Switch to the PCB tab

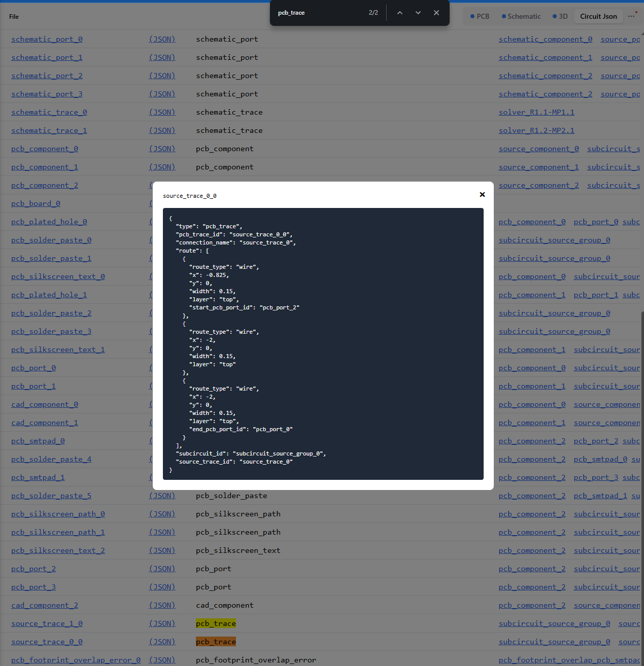(480, 16)
